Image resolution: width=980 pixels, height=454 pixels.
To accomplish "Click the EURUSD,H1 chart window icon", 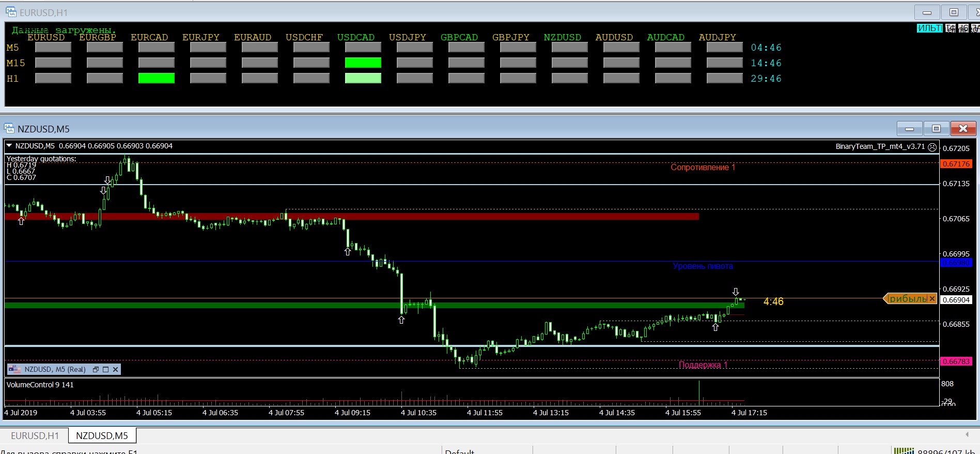I will point(11,12).
